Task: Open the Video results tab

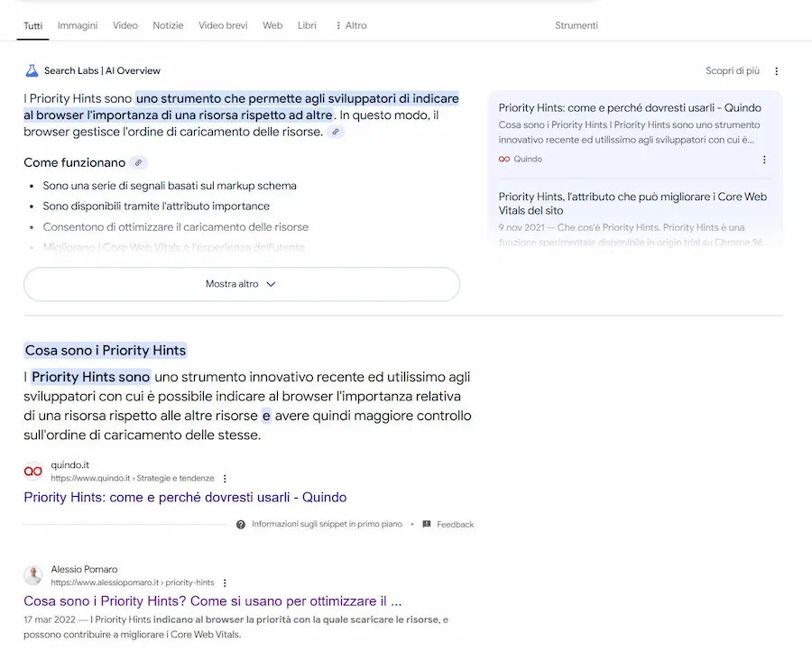Action: pyautogui.click(x=125, y=25)
